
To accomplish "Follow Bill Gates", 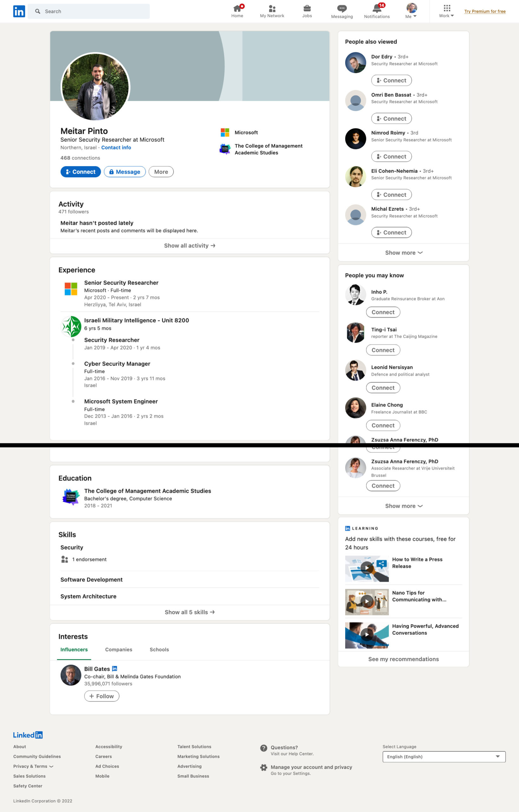I will click(102, 696).
